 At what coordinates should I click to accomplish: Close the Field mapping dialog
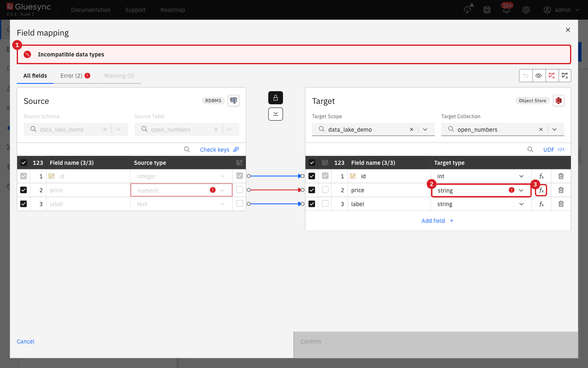568,30
